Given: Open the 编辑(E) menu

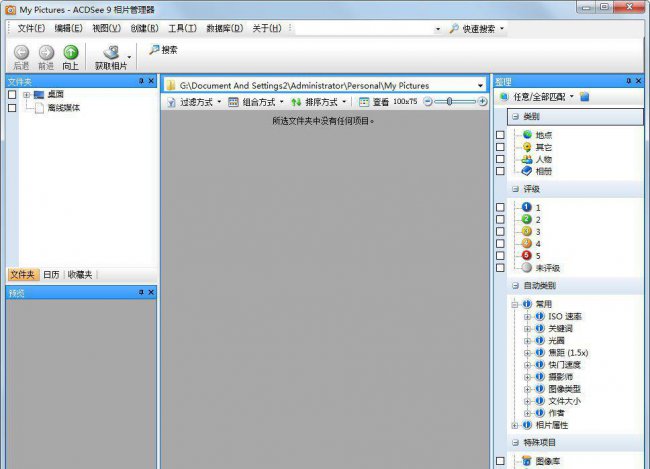Looking at the screenshot, I should (x=68, y=28).
